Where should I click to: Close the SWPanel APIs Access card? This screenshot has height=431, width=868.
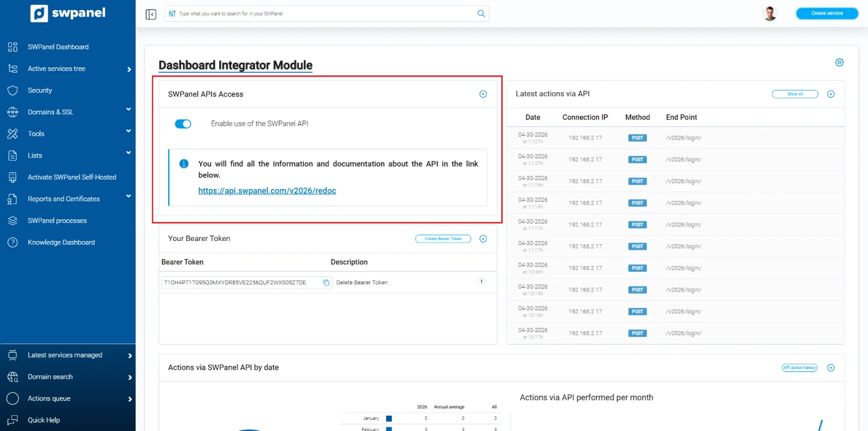point(483,94)
